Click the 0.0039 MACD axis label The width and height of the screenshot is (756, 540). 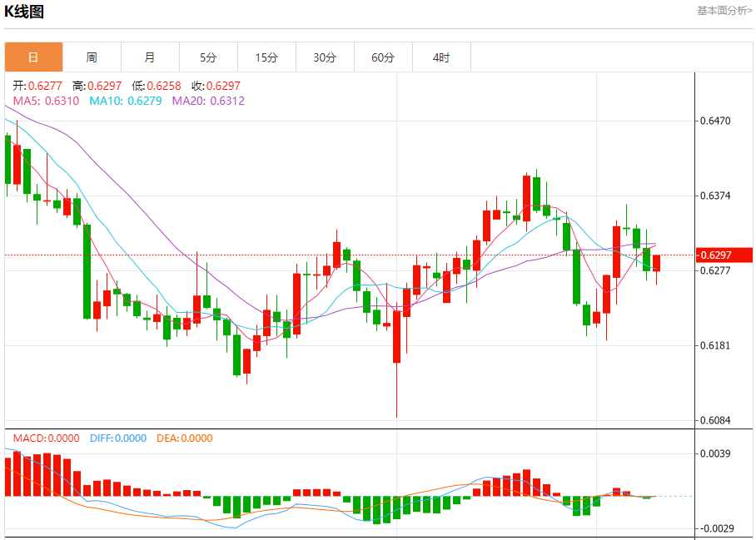point(715,453)
